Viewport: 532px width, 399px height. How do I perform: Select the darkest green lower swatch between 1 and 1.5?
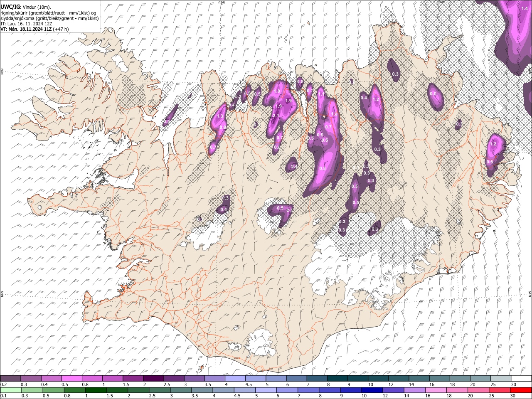pyautogui.click(x=96, y=390)
